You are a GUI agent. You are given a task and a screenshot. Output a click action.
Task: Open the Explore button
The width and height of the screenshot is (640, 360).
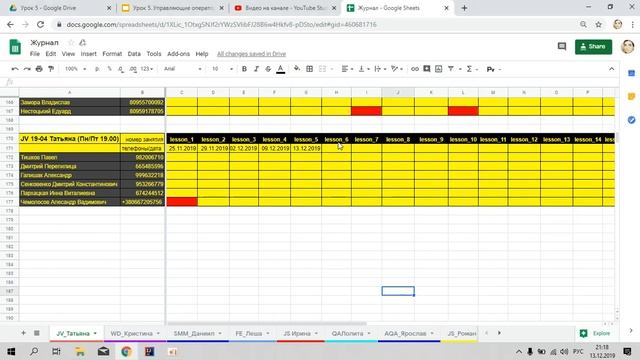click(595, 333)
